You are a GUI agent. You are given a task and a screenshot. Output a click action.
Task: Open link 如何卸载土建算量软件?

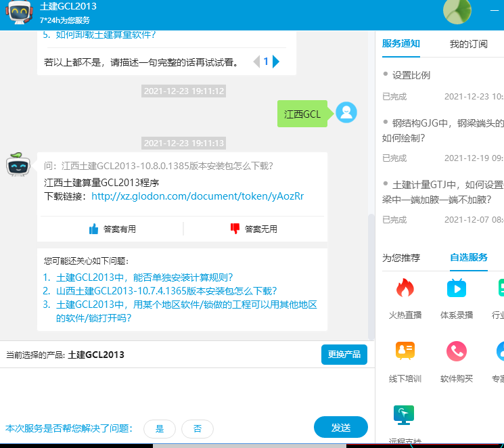[x=106, y=35]
